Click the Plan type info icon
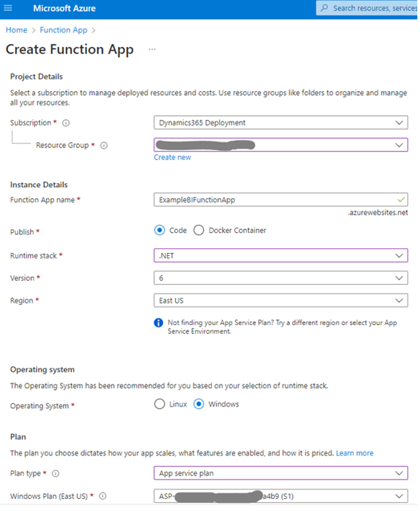Screen dimensions: 420x511 point(55,474)
